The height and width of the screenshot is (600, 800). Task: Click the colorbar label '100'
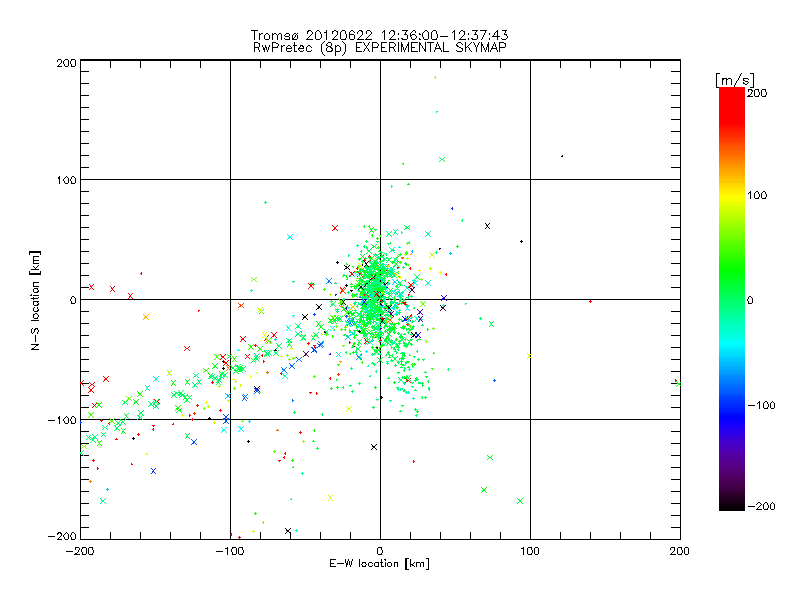tap(757, 195)
